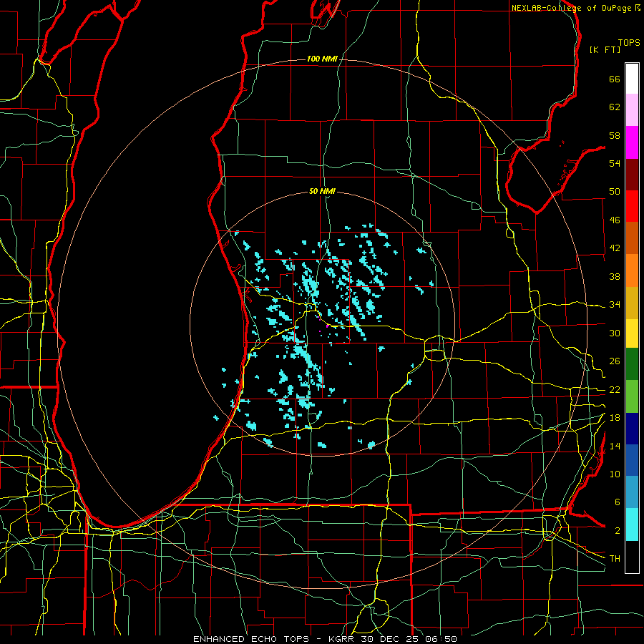The image size is (644, 644).
Task: Click the 6 legend value
Action: click(618, 502)
